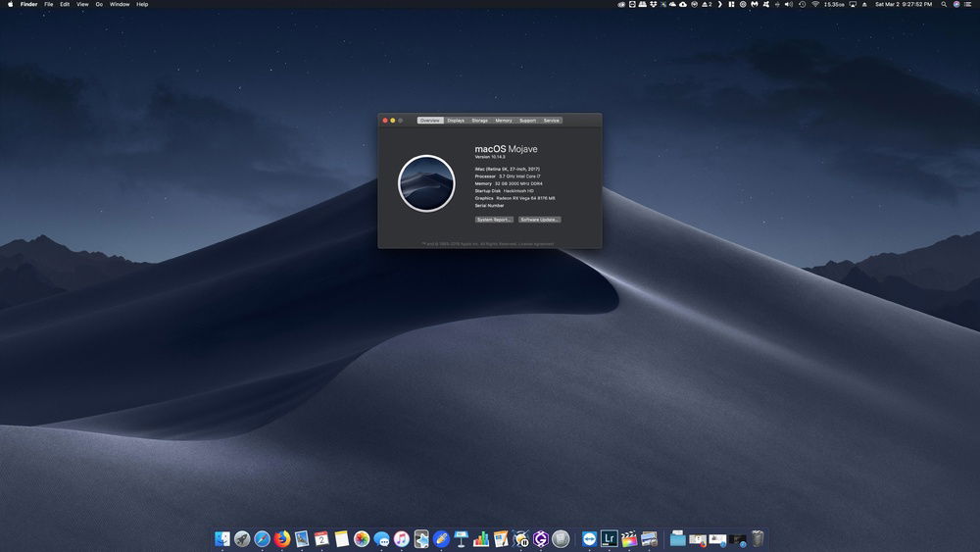Open the blue folder stack in dock
Viewport: 980px width, 552px height.
677,538
